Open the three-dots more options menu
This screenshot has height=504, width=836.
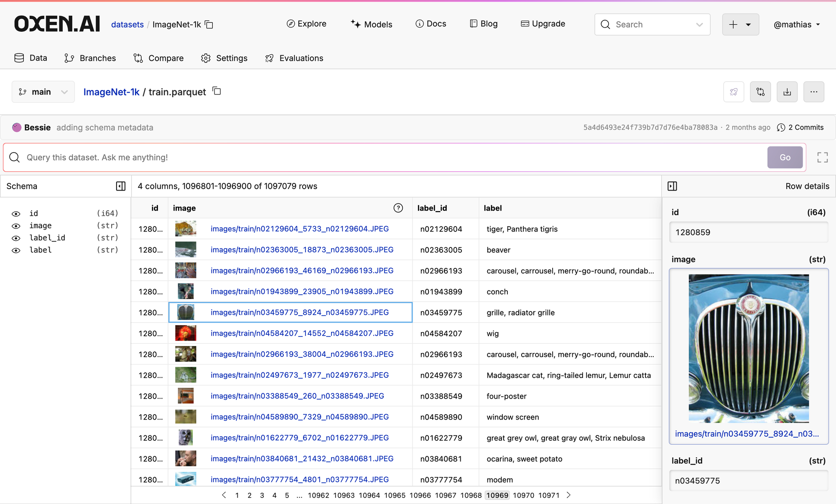[813, 92]
